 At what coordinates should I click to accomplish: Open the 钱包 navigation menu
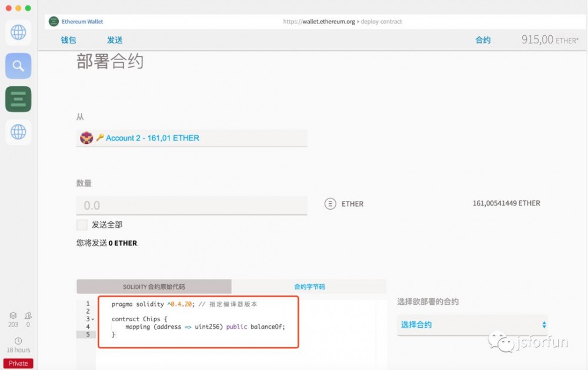point(67,40)
